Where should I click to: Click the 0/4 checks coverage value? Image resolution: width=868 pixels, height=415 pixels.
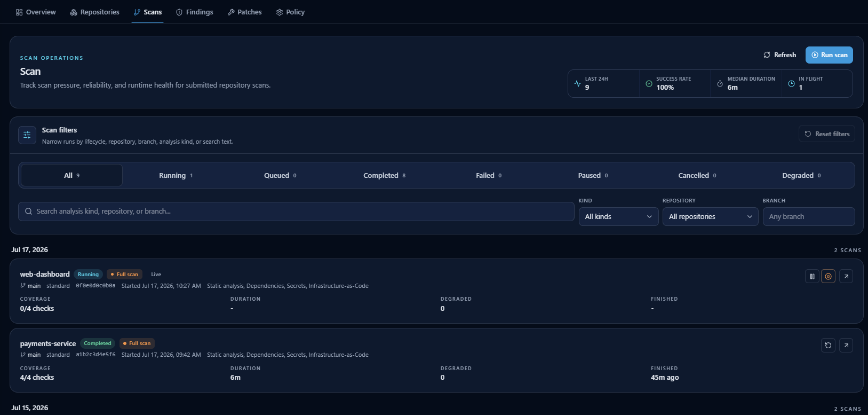point(37,308)
